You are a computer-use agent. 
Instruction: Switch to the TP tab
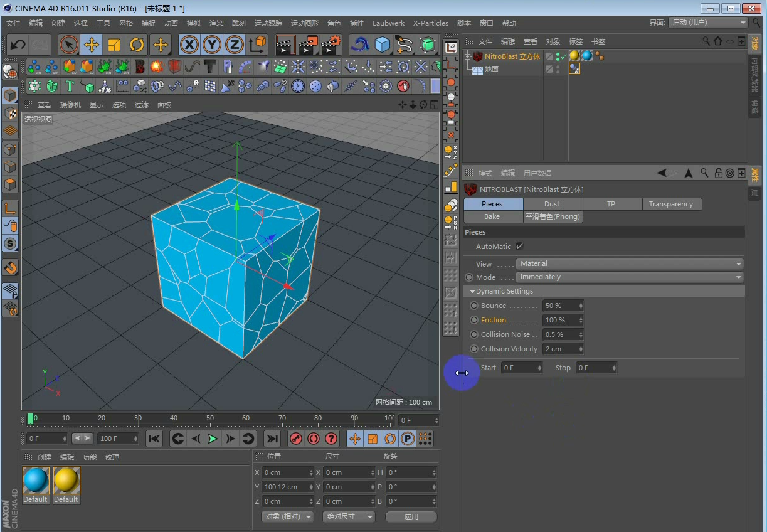click(x=611, y=204)
